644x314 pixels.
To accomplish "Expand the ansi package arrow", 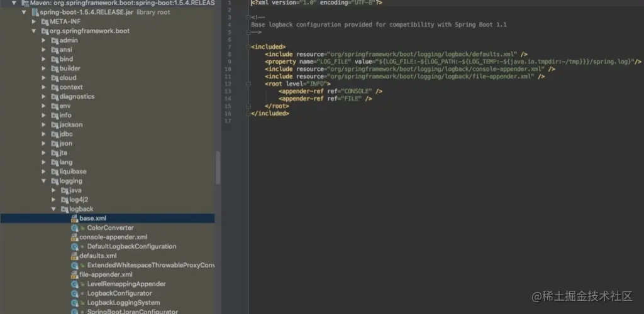I will [x=43, y=50].
